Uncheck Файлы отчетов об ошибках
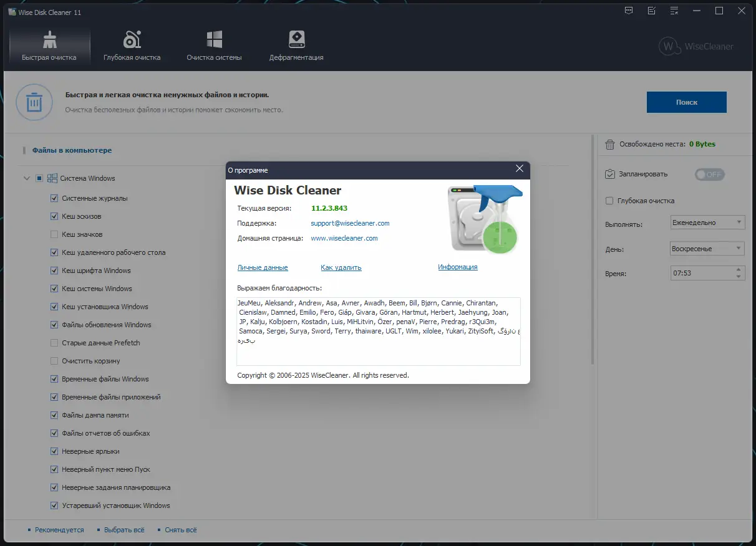 (x=54, y=433)
